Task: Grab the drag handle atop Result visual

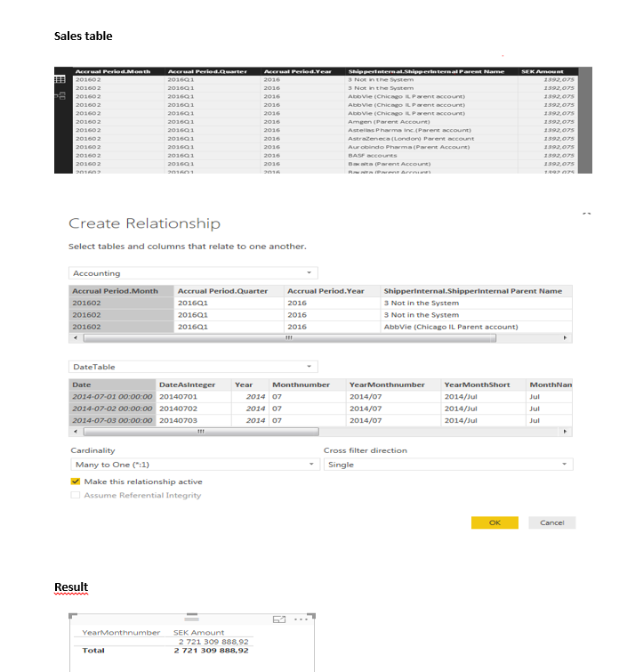Action: coord(192,619)
